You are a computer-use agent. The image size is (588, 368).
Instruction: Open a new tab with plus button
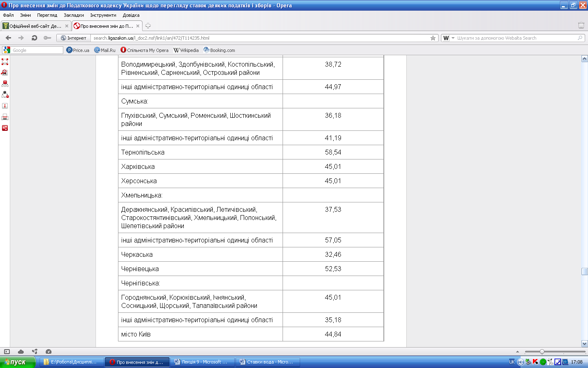(148, 26)
